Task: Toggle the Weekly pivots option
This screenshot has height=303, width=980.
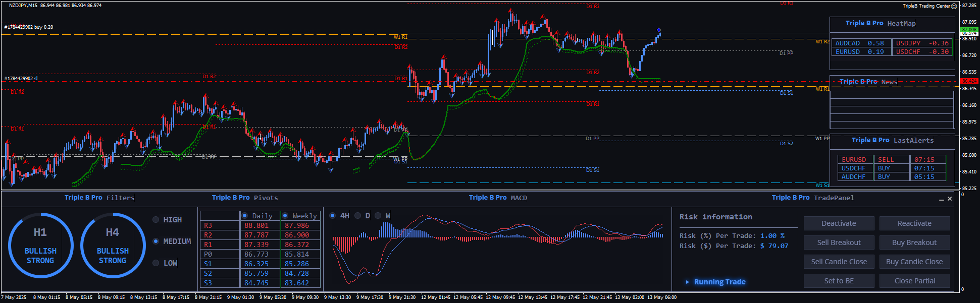Action: [285, 216]
